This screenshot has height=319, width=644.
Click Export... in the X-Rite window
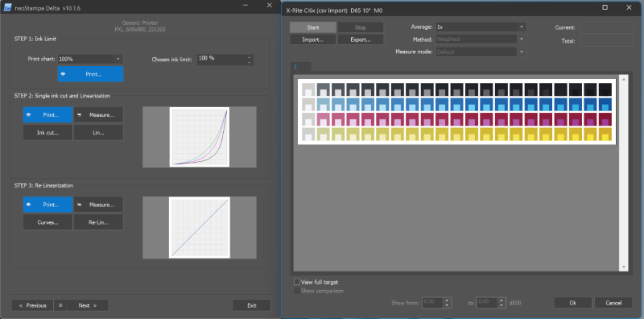[360, 40]
